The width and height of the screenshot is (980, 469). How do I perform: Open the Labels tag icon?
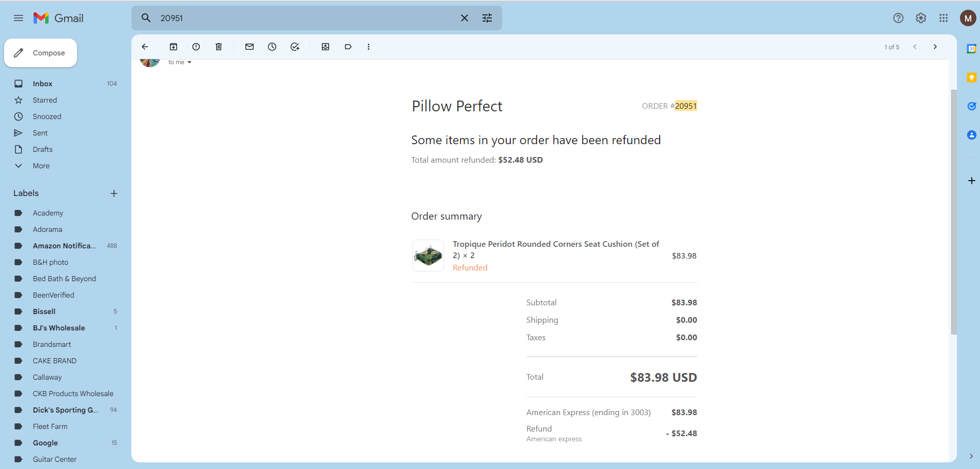tap(348, 47)
